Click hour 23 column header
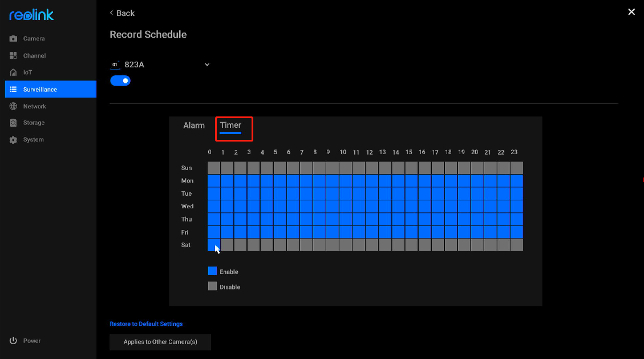 [x=514, y=152]
